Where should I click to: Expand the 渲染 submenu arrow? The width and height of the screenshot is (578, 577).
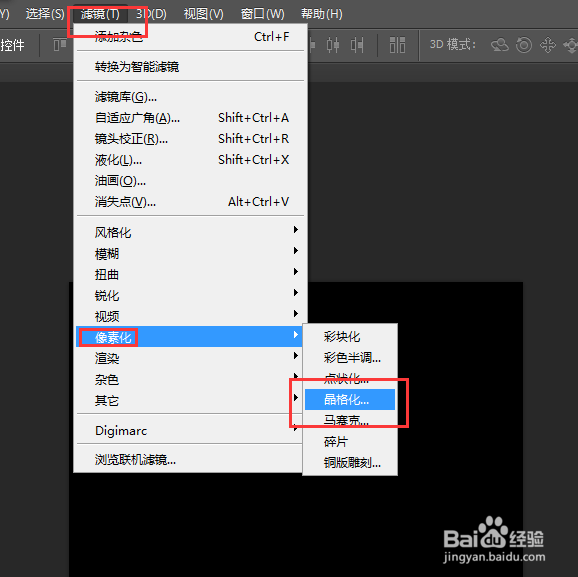pos(296,356)
